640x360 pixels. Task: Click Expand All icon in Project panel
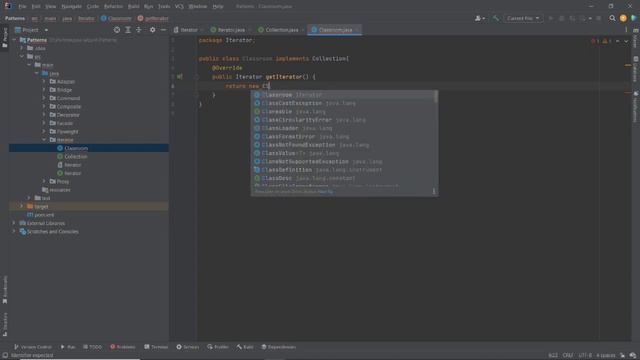coord(128,30)
